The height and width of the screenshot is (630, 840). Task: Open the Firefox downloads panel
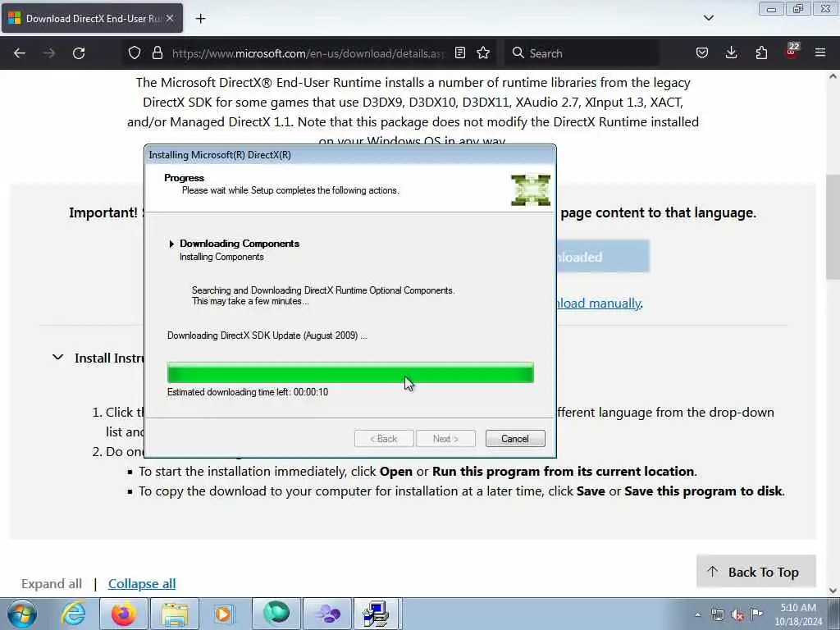pyautogui.click(x=731, y=53)
